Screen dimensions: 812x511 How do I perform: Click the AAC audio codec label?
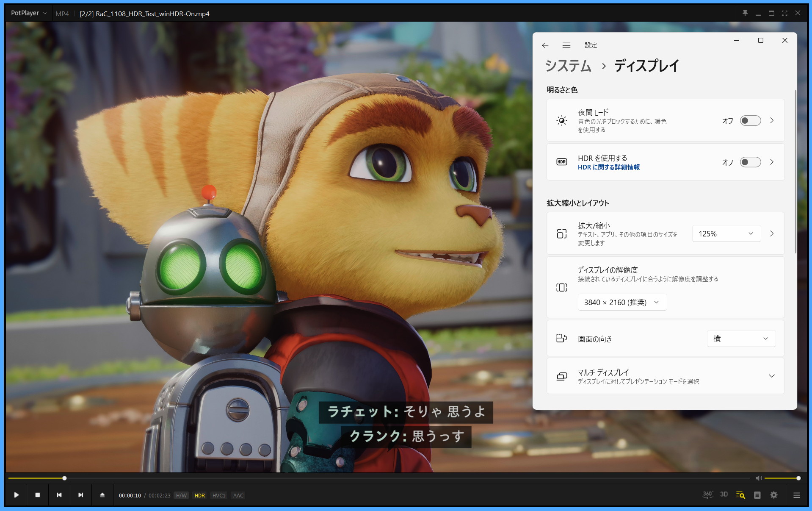[238, 495]
